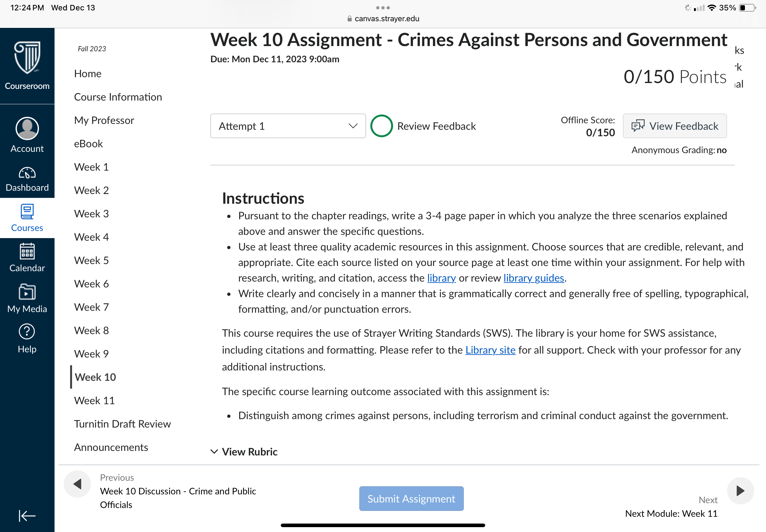Screen dimensions: 766x532
Task: Click the Submit Assignment button
Action: coord(411,499)
